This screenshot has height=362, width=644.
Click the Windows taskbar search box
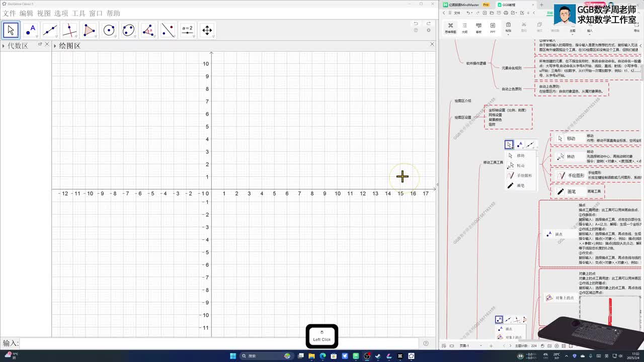pos(266,356)
